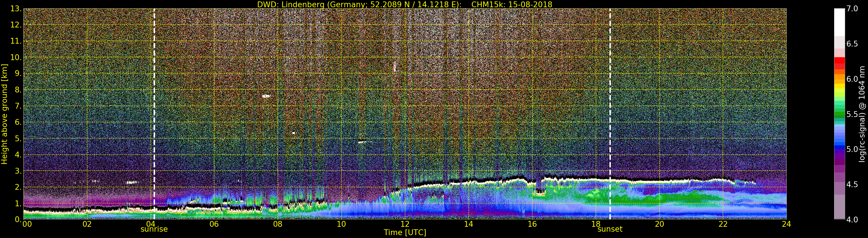Viewport: 868px width, 238px height.
Task: Click the y-axis tick label '4.'
Action: [x=18, y=155]
